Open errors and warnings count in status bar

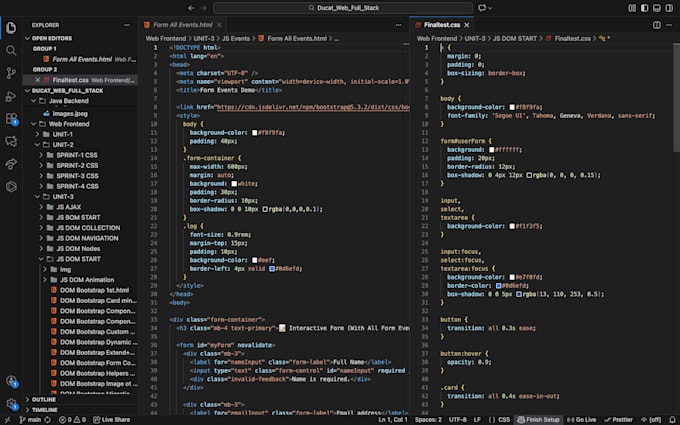pyautogui.click(x=72, y=420)
